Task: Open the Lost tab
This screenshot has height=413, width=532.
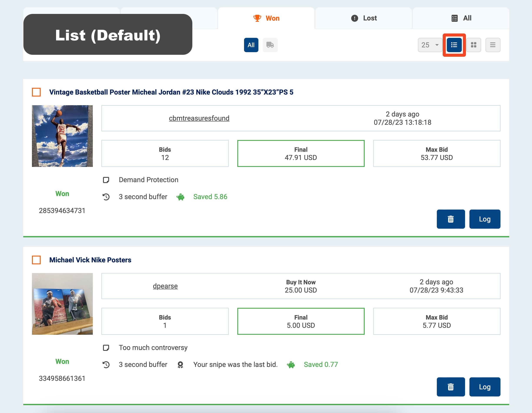Action: click(363, 18)
